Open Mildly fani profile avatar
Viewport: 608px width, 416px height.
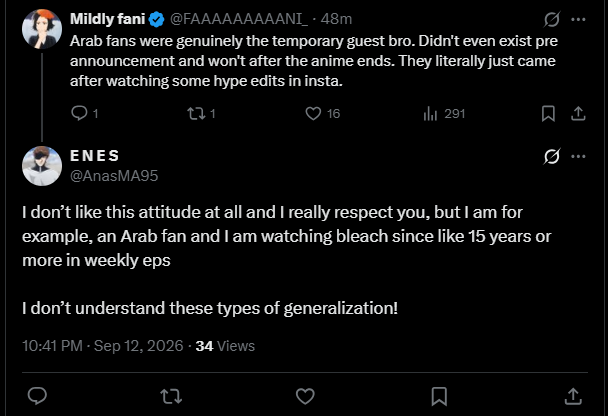click(x=42, y=29)
